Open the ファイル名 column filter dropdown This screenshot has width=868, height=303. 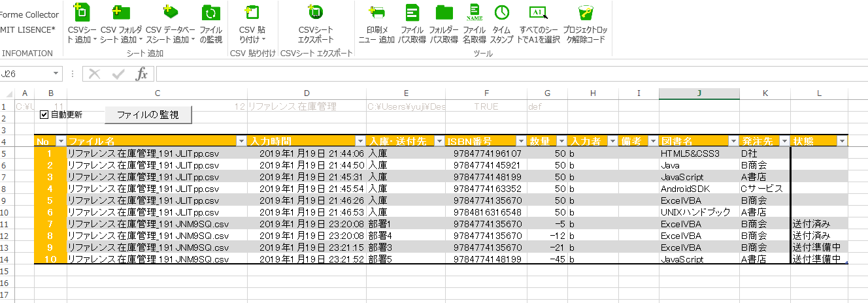(x=241, y=141)
